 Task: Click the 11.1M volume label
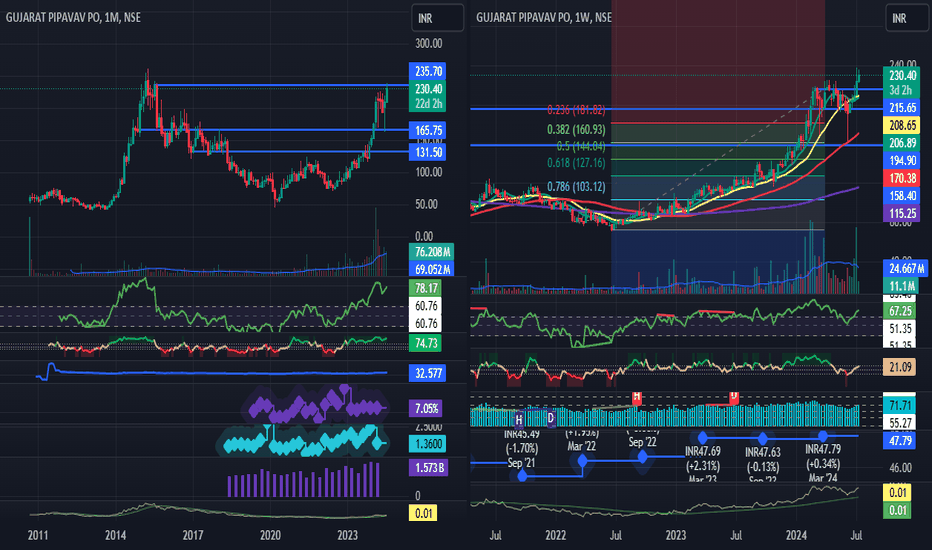900,286
